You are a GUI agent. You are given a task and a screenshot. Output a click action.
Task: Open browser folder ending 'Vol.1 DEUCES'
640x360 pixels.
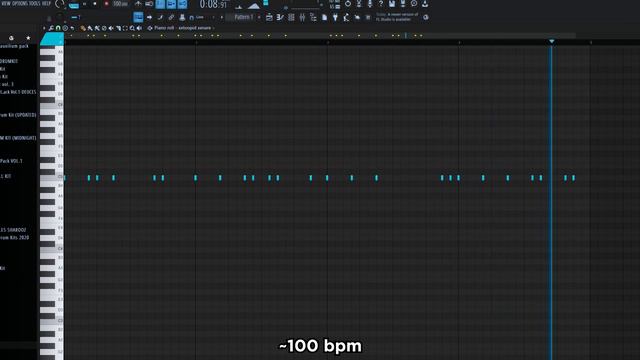18,92
